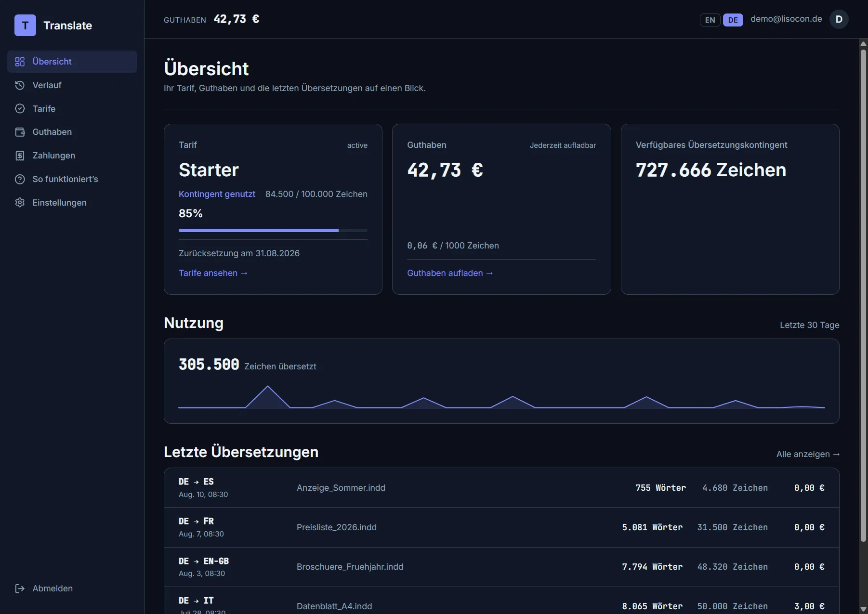Go to Verlauf page

tap(72, 85)
